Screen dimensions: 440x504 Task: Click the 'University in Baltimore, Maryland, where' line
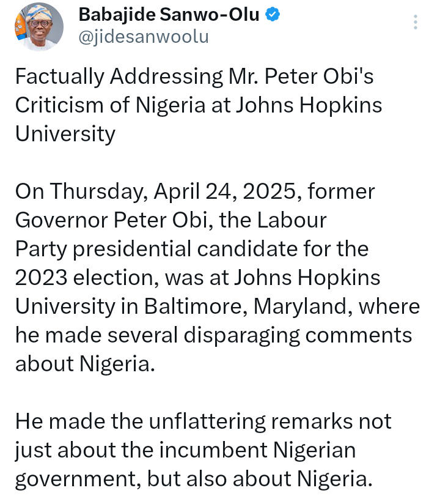click(x=218, y=307)
